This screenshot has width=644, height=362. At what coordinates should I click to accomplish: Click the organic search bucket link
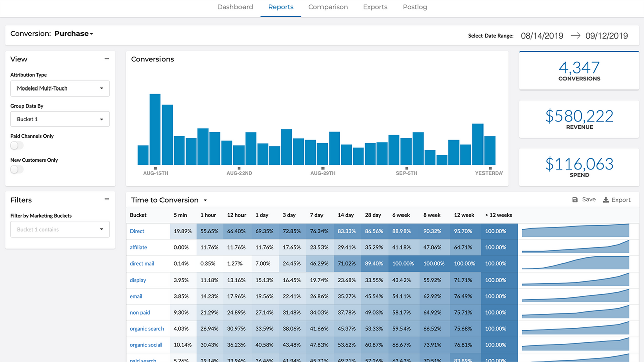[147, 328]
